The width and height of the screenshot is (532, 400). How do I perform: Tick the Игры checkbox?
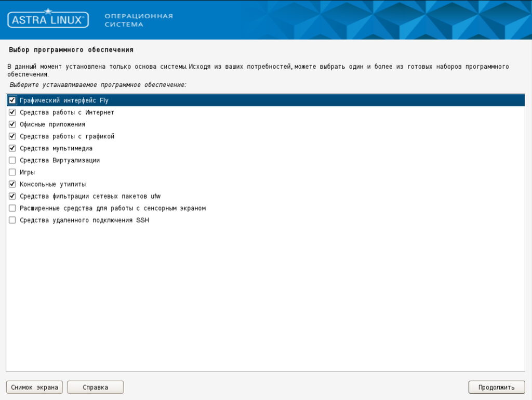pos(12,172)
